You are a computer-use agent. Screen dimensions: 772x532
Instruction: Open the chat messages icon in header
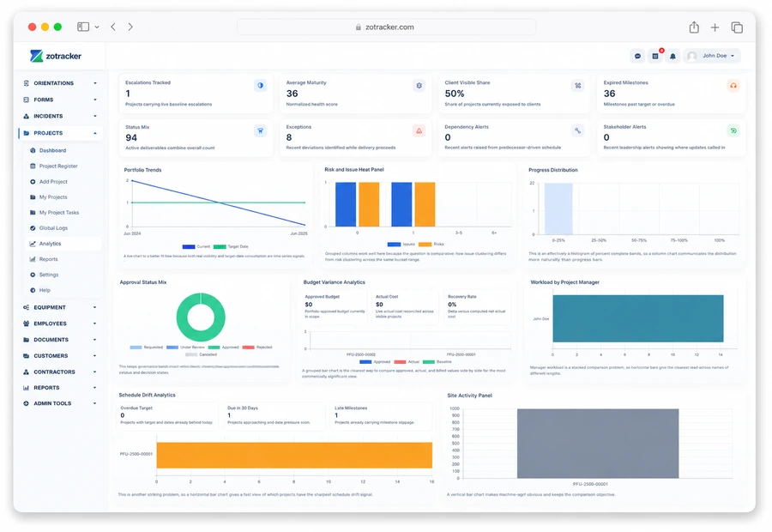[637, 56]
